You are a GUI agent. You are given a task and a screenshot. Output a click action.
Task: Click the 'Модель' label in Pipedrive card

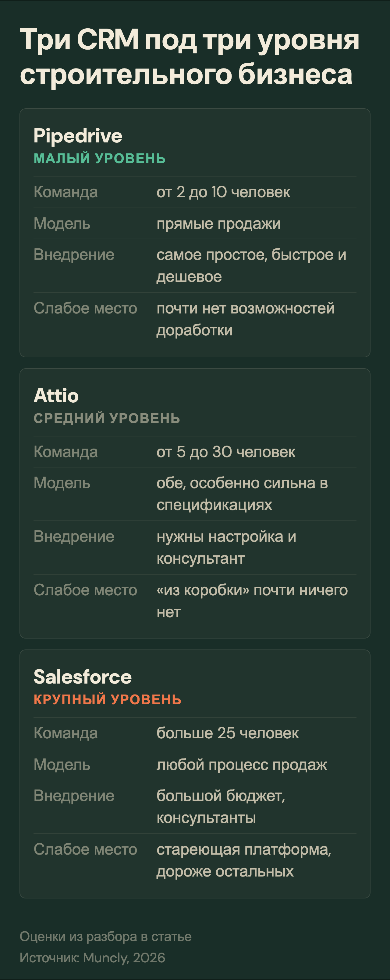click(62, 224)
